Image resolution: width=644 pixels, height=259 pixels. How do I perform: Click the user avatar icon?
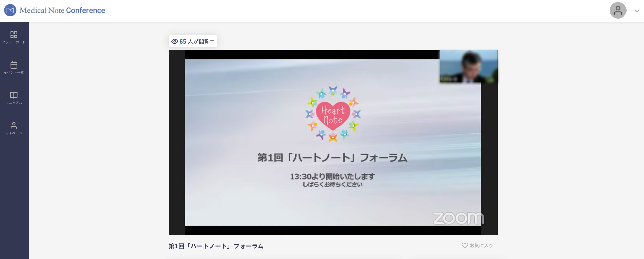coord(618,11)
